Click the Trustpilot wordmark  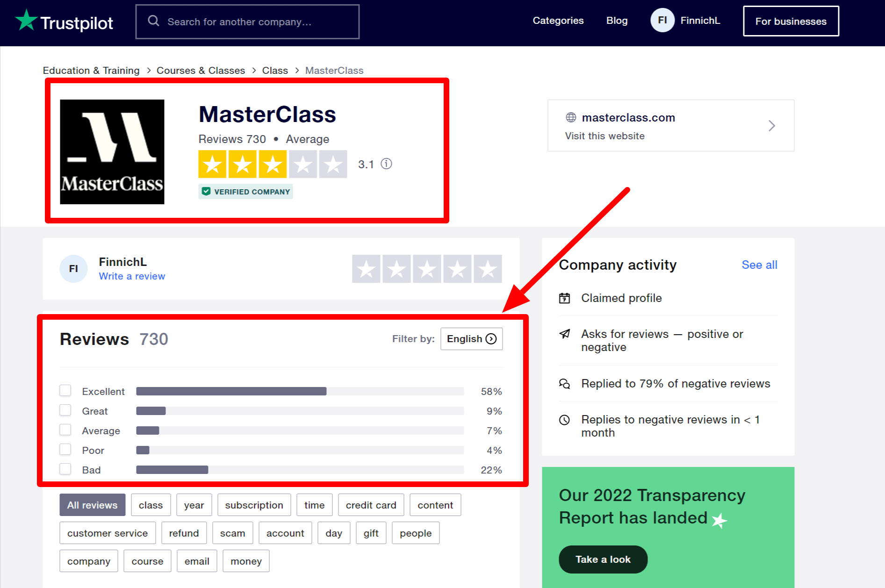point(77,23)
